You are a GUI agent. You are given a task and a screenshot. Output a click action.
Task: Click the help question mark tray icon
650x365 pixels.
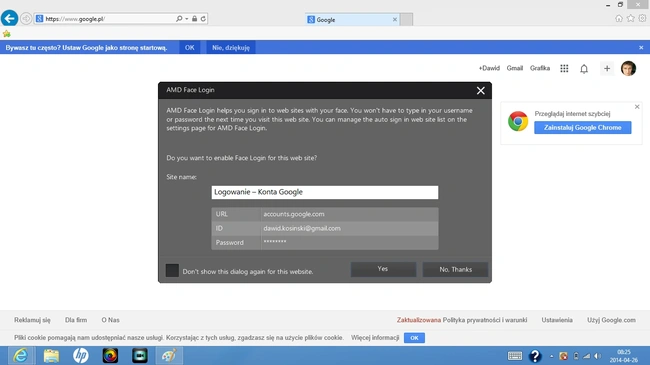click(x=535, y=356)
